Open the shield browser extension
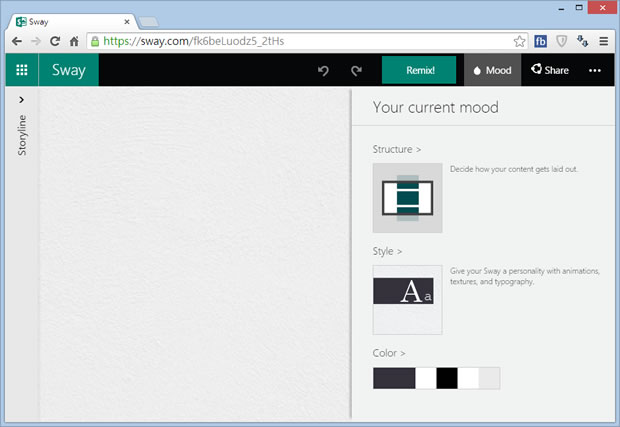 click(x=561, y=41)
